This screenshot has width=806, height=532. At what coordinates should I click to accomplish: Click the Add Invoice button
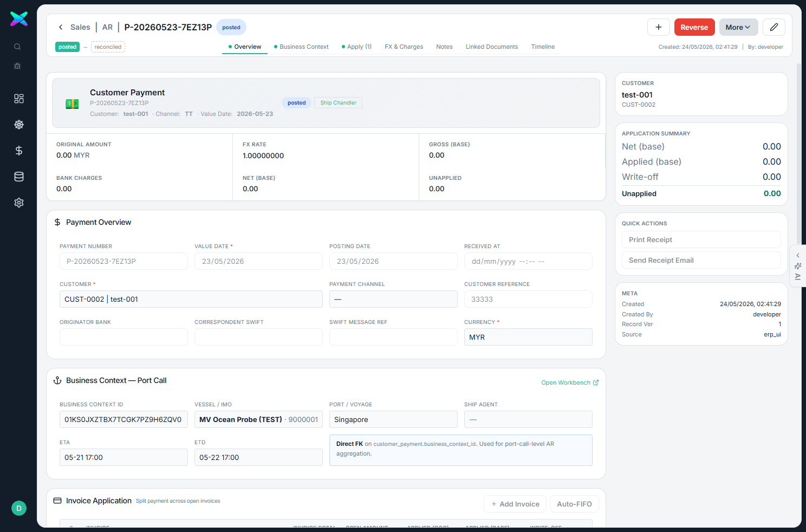tap(515, 504)
